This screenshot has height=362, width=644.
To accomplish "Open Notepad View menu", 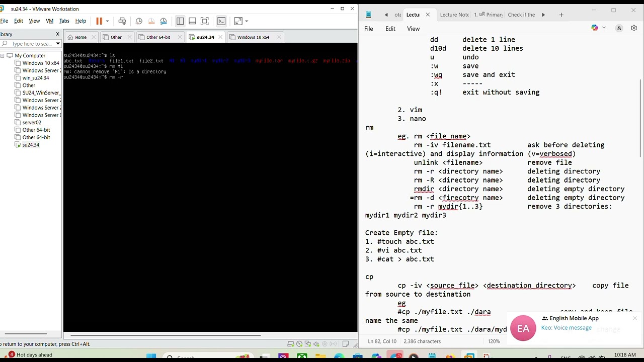I will click(414, 29).
